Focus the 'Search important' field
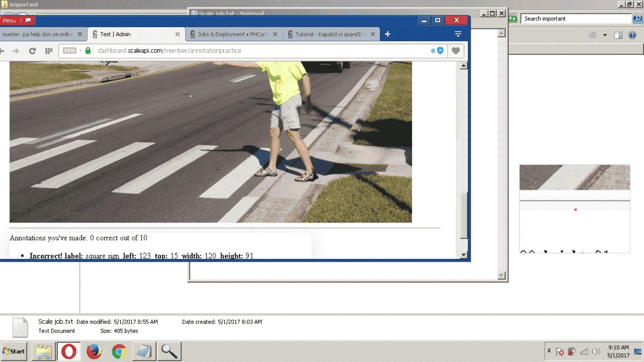 pos(577,19)
